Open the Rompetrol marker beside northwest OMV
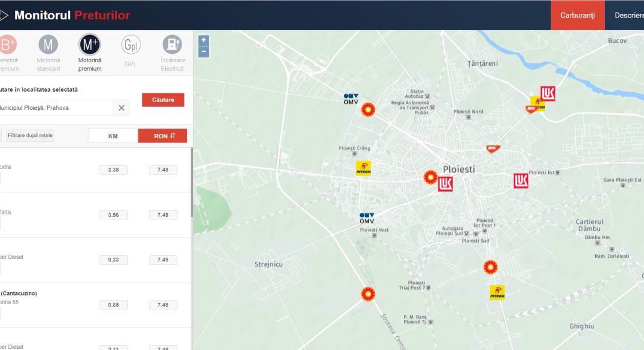Image resolution: width=644 pixels, height=350 pixels. 368,110
